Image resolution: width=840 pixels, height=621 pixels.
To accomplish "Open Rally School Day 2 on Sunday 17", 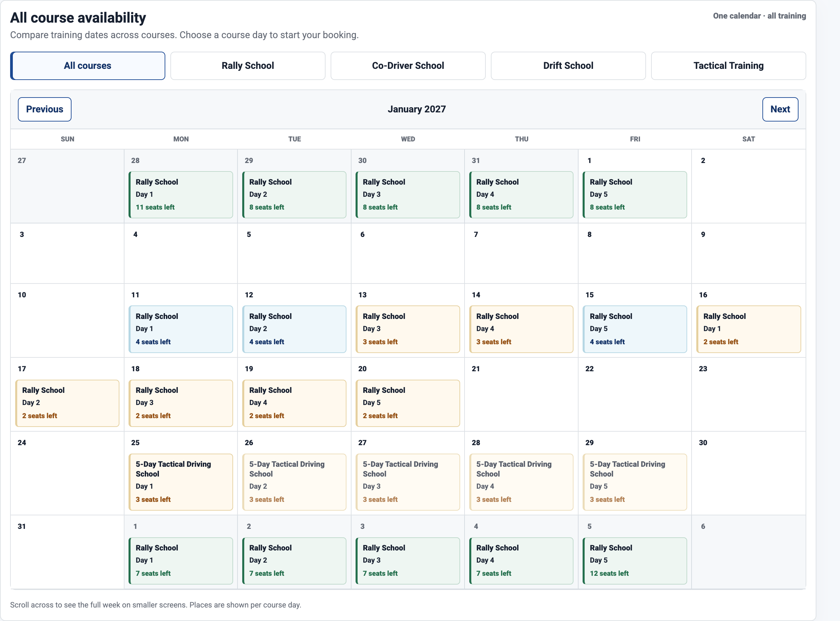I will tap(67, 403).
